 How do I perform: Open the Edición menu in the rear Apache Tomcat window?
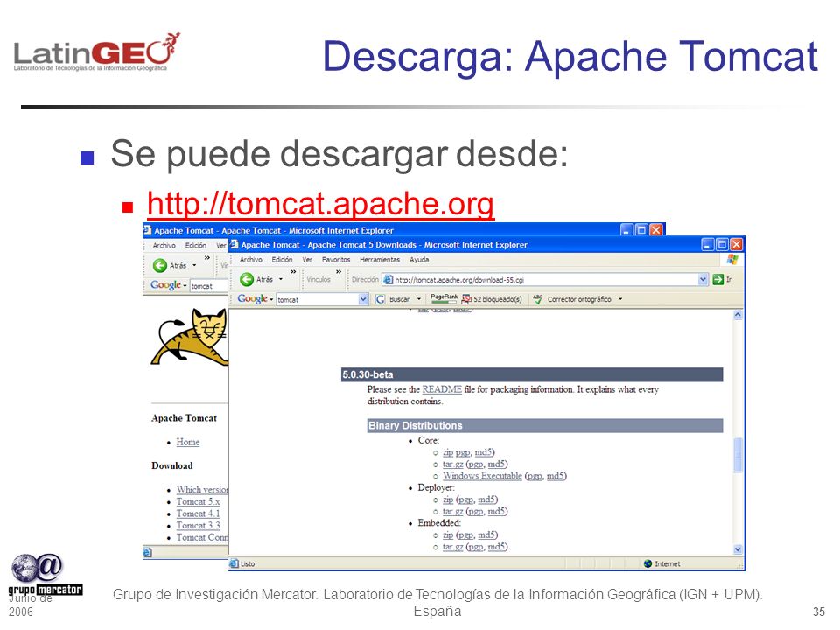pos(195,245)
